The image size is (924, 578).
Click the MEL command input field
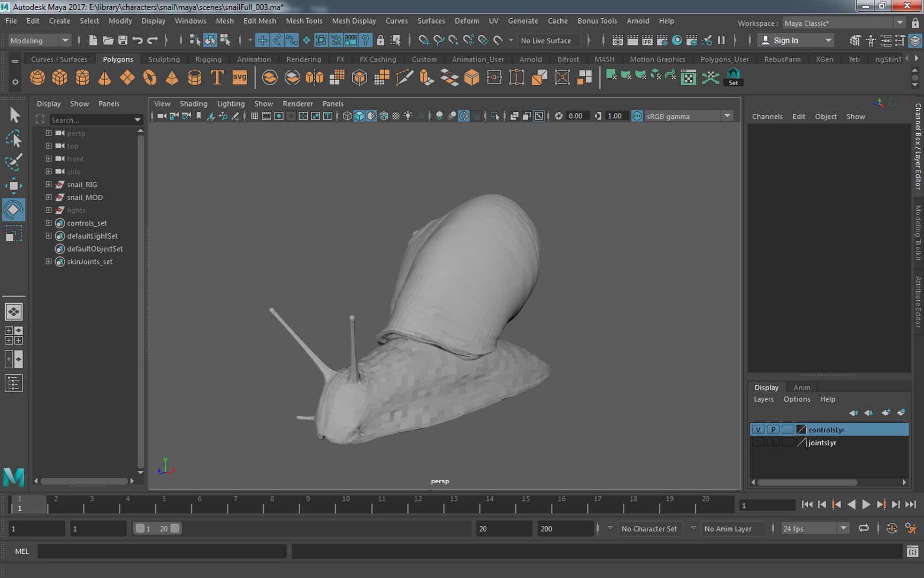162,551
